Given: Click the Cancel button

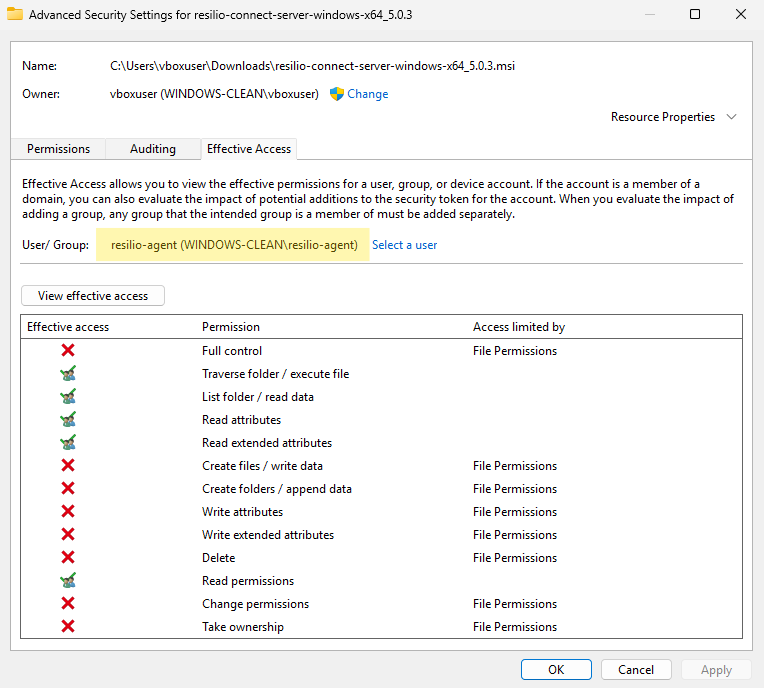Looking at the screenshot, I should pyautogui.click(x=636, y=669).
